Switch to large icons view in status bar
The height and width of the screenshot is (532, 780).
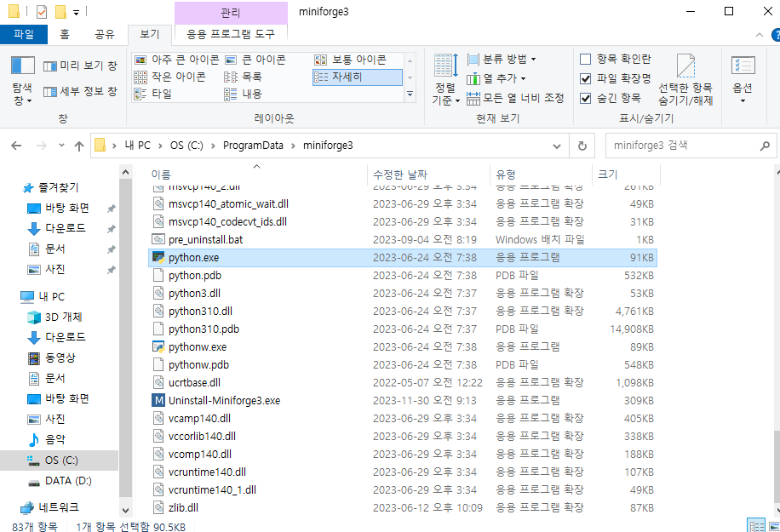(x=773, y=526)
